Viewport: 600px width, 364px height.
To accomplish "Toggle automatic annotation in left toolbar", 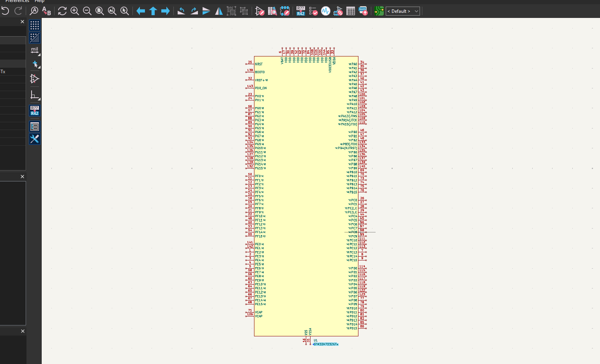I will click(x=35, y=111).
